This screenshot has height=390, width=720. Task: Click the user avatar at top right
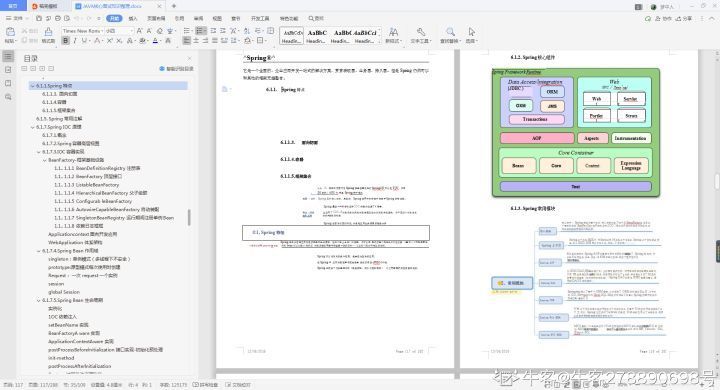(x=653, y=7)
